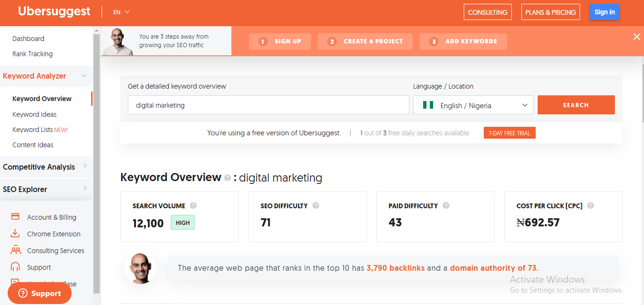Click Neil Patel's round avatar
Image resolution: width=644 pixels, height=305 pixels.
click(140, 268)
